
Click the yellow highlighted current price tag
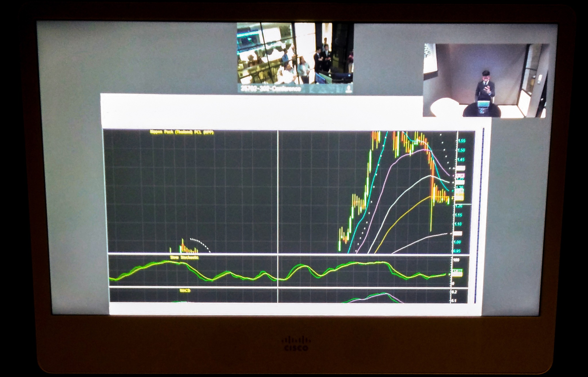click(x=459, y=197)
